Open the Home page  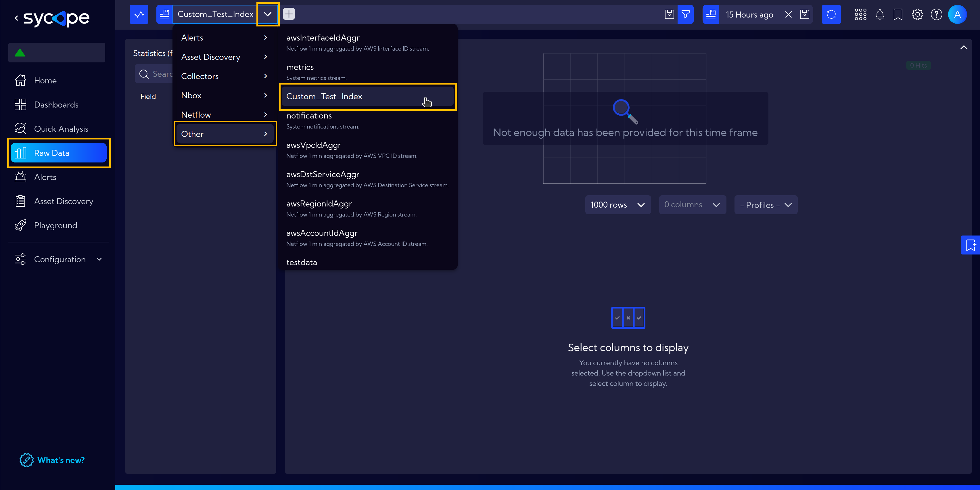[45, 81]
